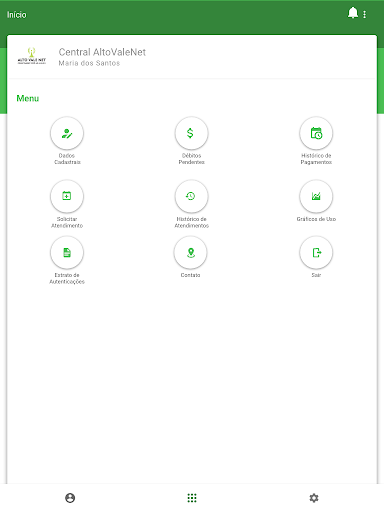The width and height of the screenshot is (384, 512).
Task: Tap Histórico de Atendimentos clock icon
Action: [x=191, y=196]
